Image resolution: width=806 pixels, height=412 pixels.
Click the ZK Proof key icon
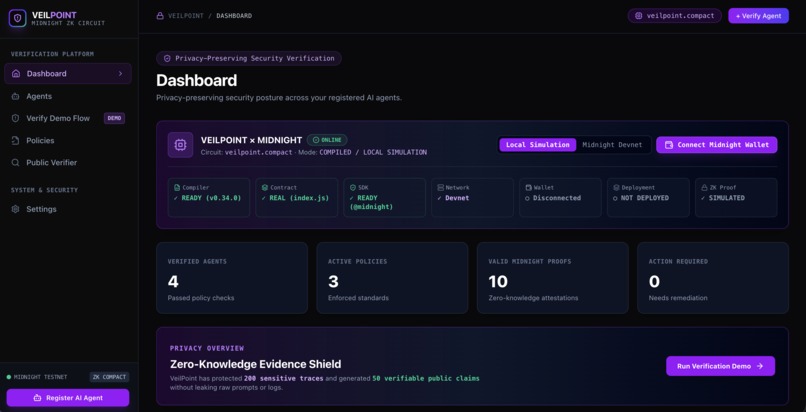pyautogui.click(x=704, y=188)
